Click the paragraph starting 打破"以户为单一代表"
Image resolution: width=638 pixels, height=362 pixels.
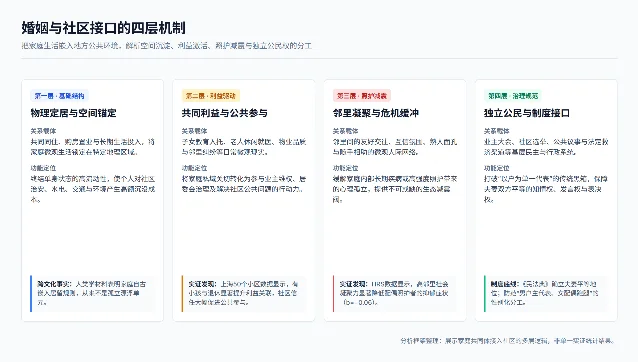pos(546,189)
